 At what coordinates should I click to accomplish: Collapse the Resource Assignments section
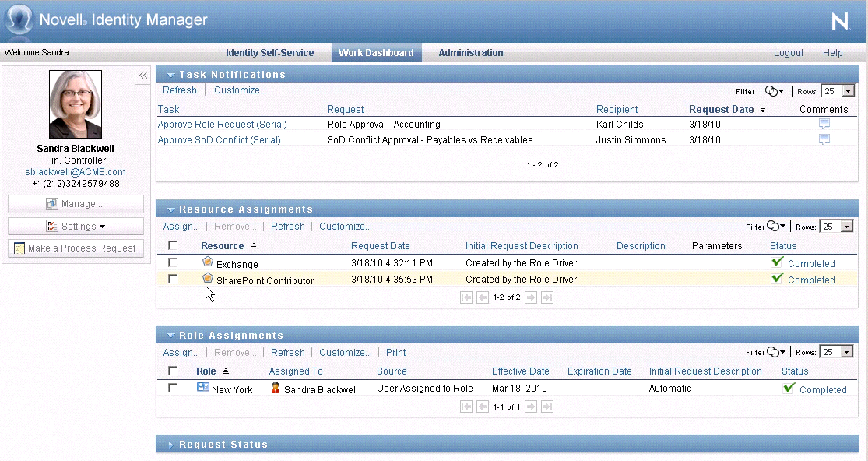click(x=171, y=209)
